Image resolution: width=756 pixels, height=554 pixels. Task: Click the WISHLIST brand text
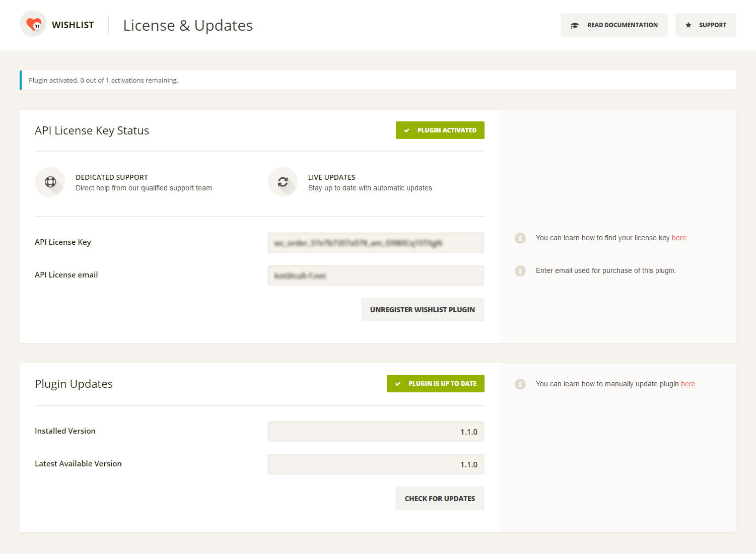(73, 25)
